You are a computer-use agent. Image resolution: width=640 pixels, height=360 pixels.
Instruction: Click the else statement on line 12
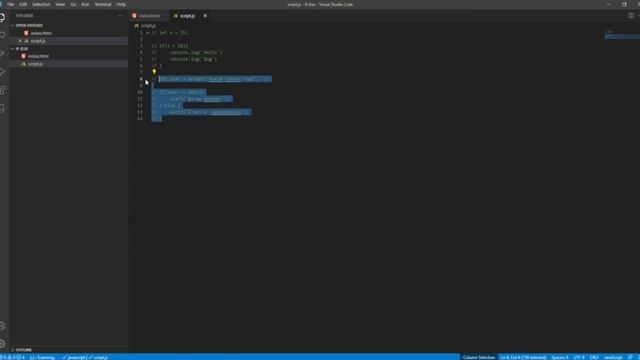[167, 105]
